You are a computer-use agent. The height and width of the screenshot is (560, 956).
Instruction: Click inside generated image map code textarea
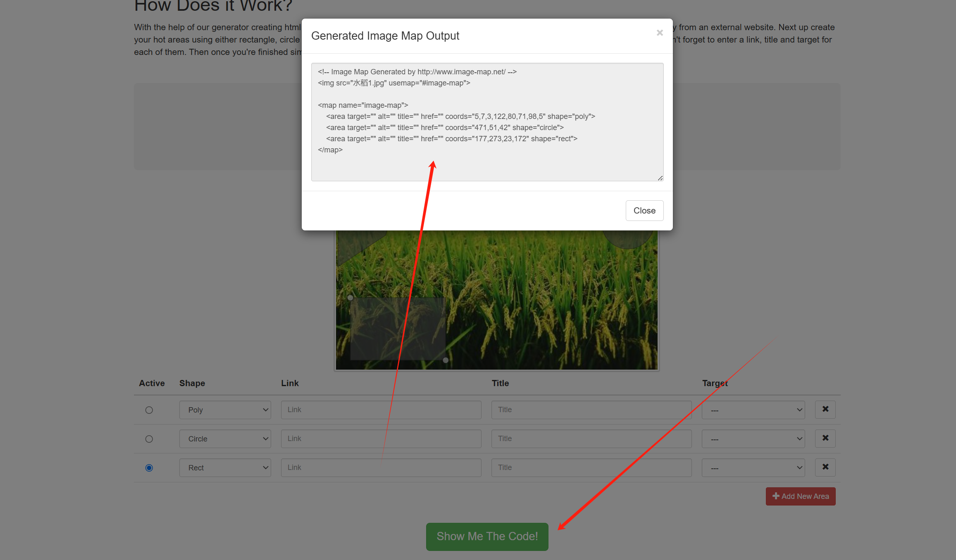tap(487, 122)
